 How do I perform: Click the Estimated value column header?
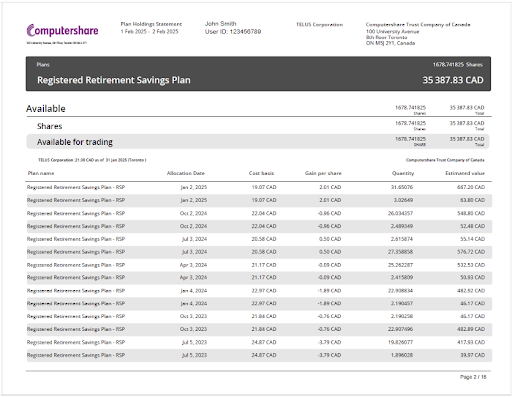[x=465, y=173]
